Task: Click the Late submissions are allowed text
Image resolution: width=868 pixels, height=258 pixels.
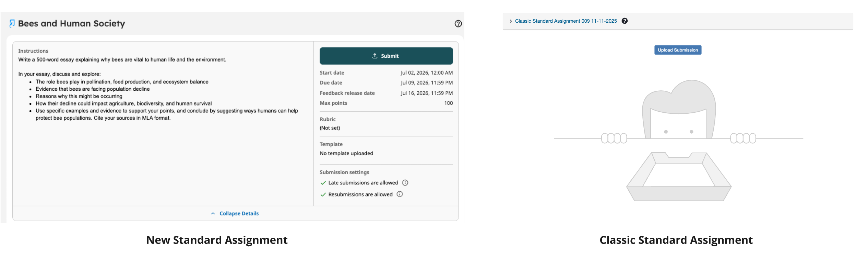Action: pos(363,183)
